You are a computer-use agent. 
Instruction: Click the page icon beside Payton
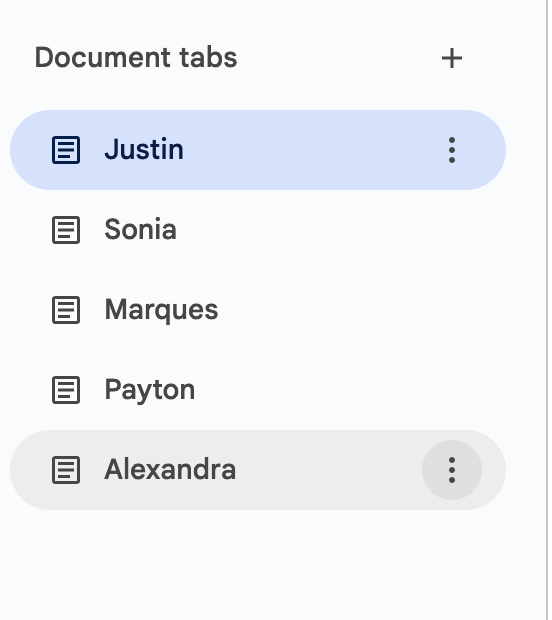coord(66,390)
